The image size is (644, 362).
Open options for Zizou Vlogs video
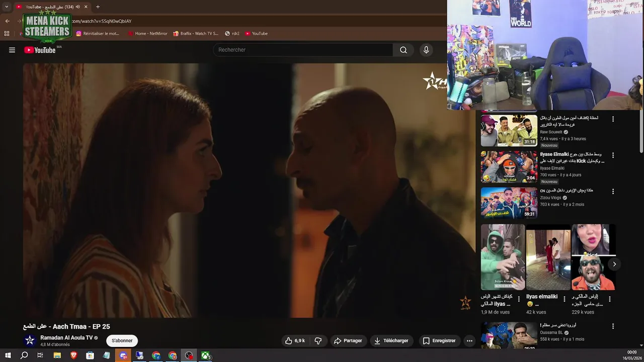(613, 192)
